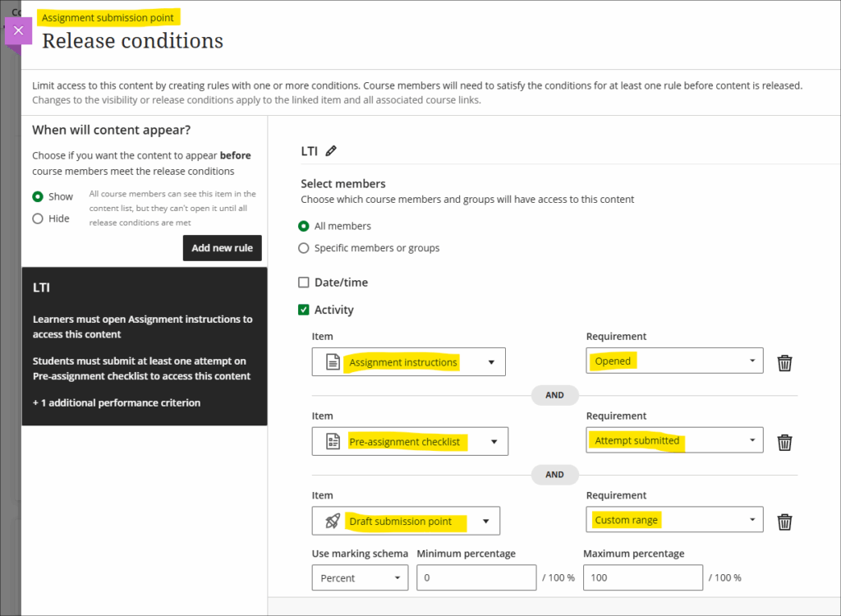Select the Hide radio button

(38, 218)
